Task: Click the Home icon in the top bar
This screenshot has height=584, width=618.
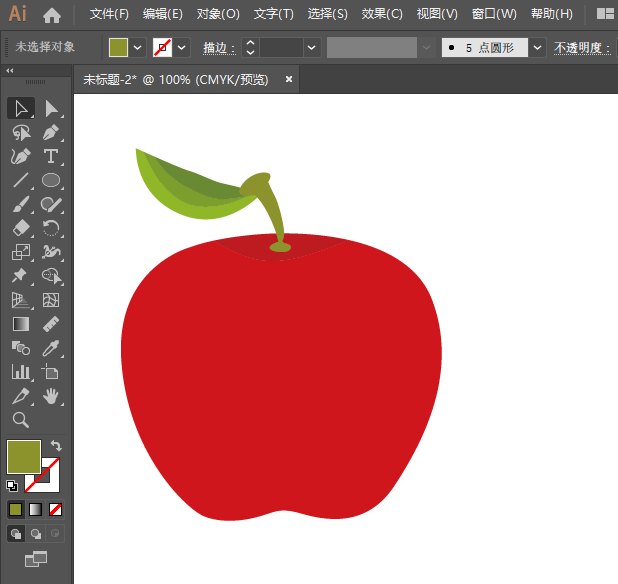Action: [52, 14]
